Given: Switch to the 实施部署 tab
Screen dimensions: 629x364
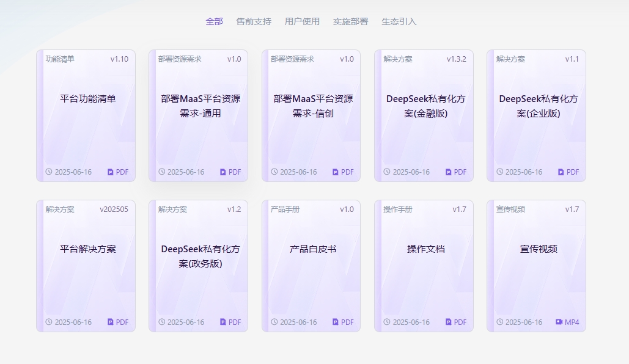Looking at the screenshot, I should [x=351, y=21].
